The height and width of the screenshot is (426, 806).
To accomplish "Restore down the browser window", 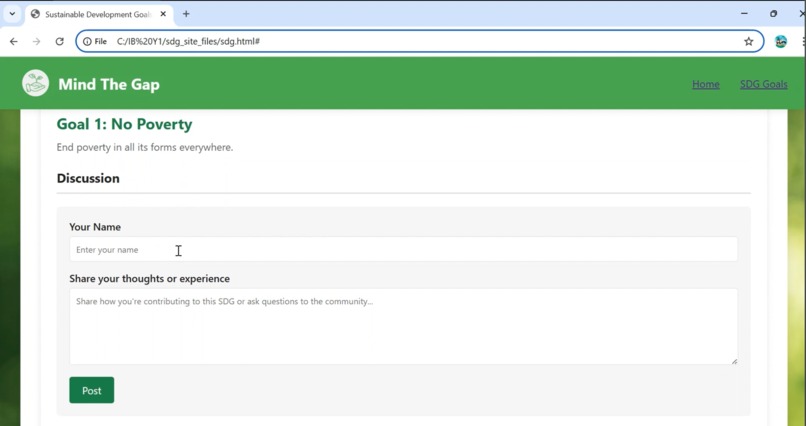I will coord(773,14).
